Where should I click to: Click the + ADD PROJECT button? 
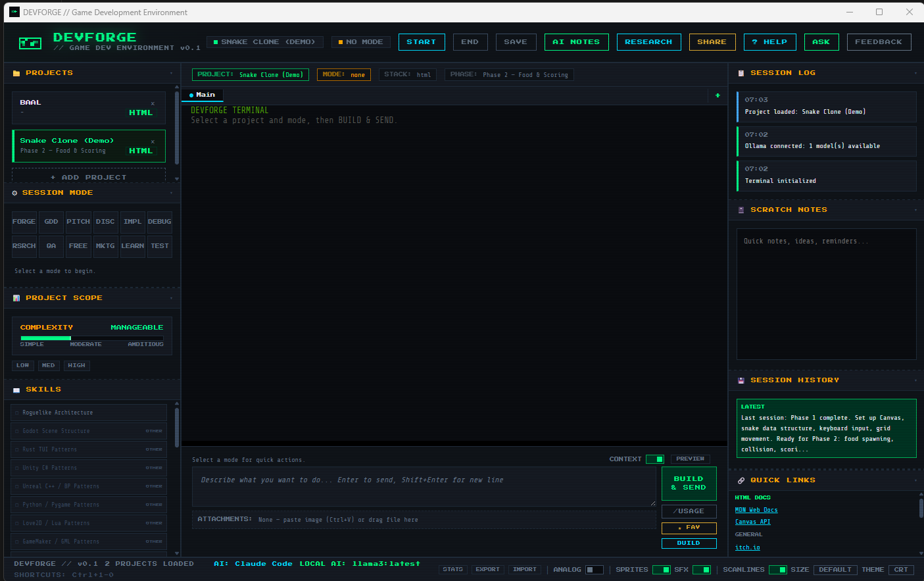tap(89, 176)
